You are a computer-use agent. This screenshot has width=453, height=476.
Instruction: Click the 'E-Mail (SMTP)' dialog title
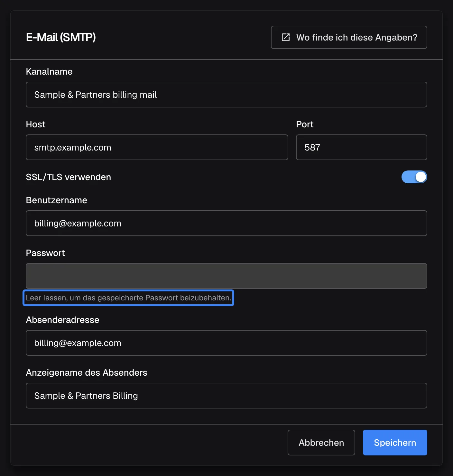click(x=61, y=37)
